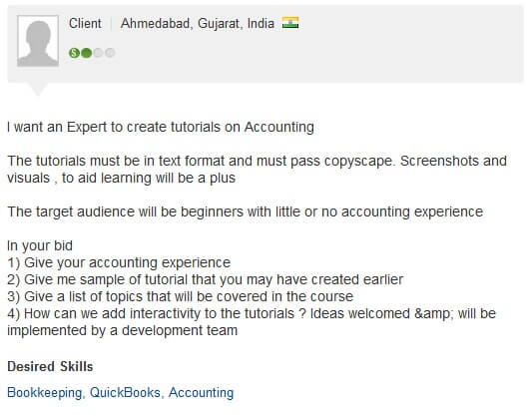
Task: Click item 1 'Give your accounting experience'
Action: pos(119,262)
